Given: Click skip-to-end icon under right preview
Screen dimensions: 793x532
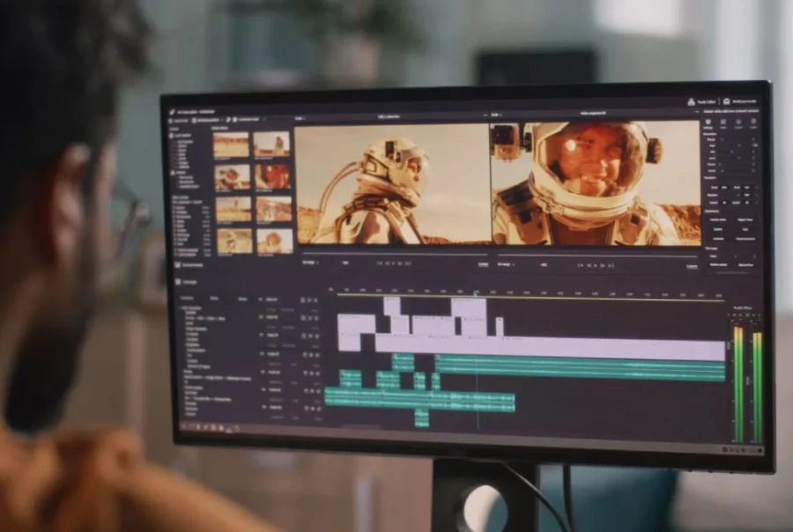Looking at the screenshot, I should click(611, 263).
